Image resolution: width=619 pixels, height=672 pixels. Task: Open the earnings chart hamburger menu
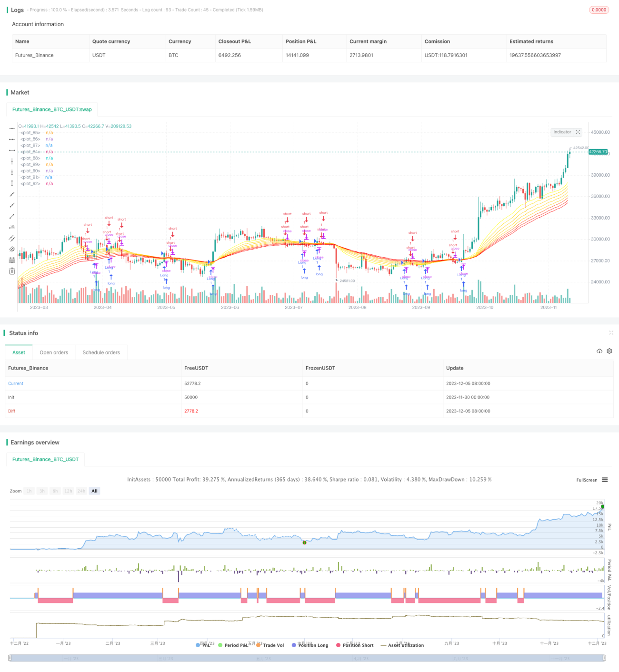(x=605, y=480)
